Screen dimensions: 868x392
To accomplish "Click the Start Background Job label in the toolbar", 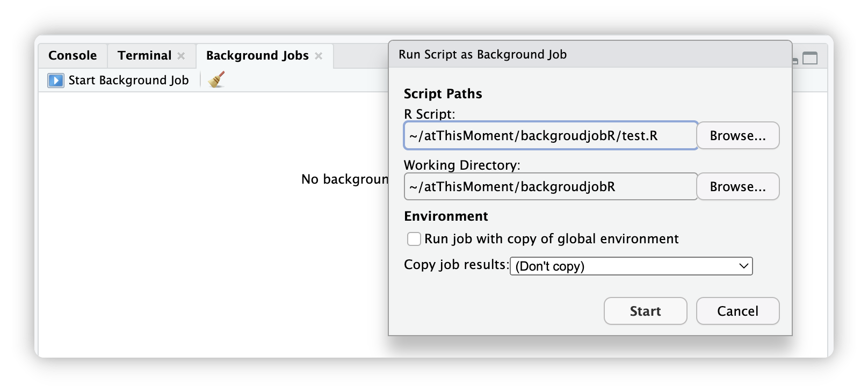I will (x=129, y=81).
